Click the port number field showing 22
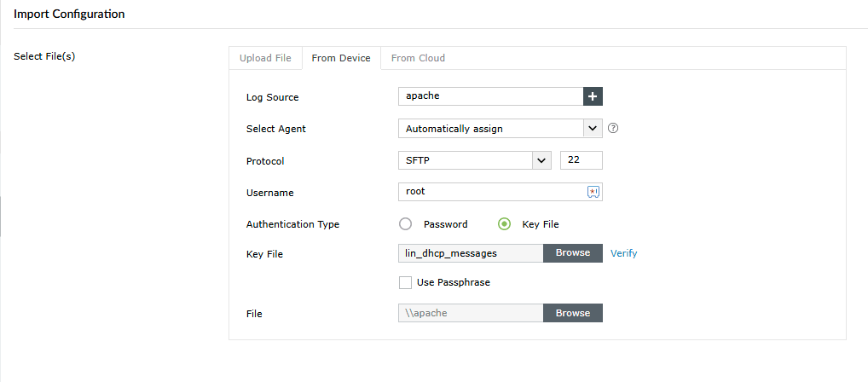 point(582,160)
